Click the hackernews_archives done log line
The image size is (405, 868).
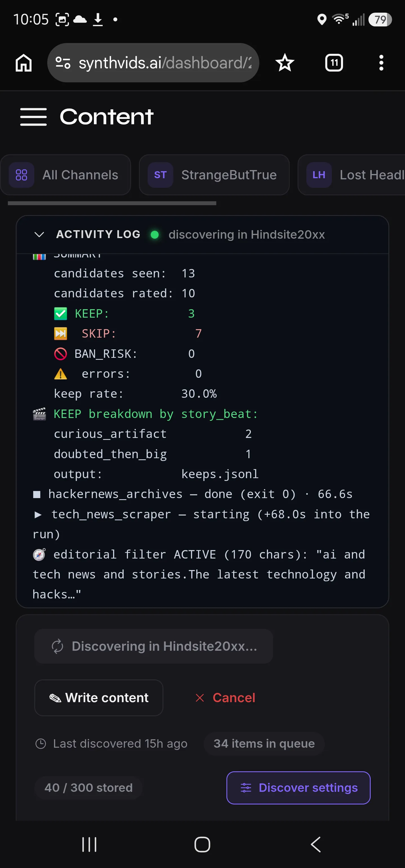pyautogui.click(x=193, y=494)
